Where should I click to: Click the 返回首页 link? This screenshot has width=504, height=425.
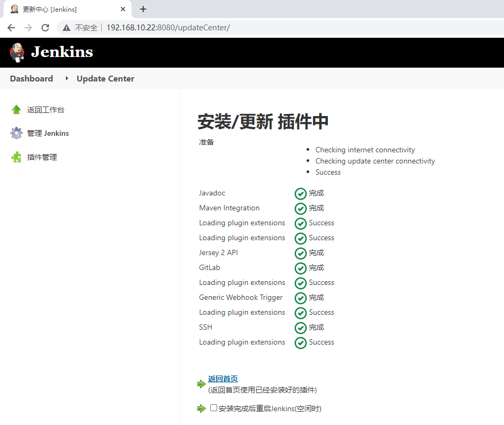click(223, 379)
